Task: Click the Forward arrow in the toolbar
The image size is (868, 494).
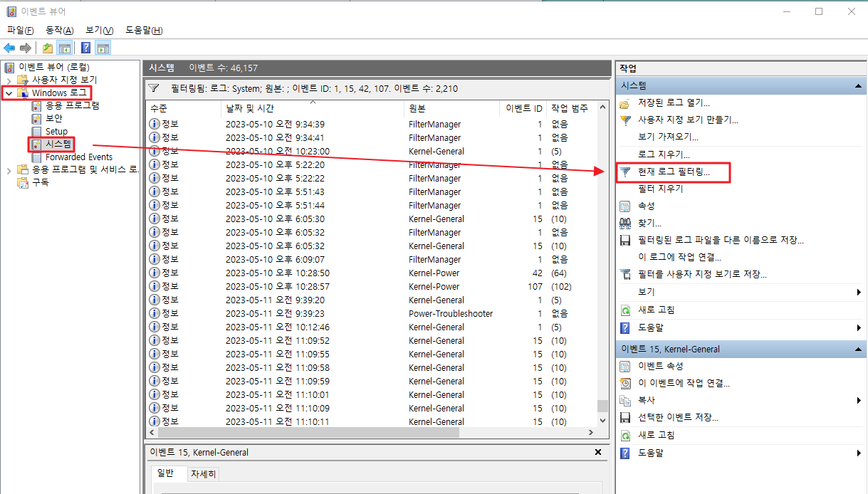Action: pos(26,48)
